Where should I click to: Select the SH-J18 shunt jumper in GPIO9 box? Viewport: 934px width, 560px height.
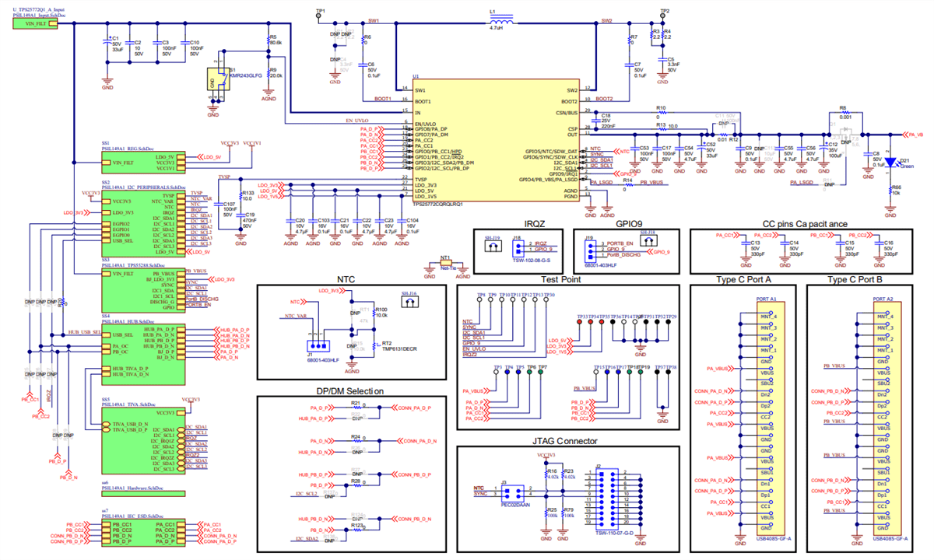pos(648,241)
